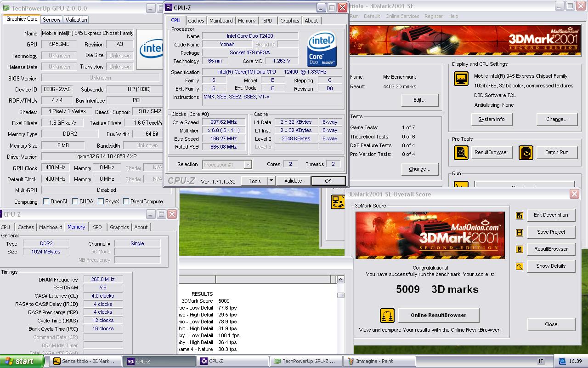Open the Register menu in 3DMark2001
Image resolution: width=588 pixels, height=368 pixels.
click(434, 16)
